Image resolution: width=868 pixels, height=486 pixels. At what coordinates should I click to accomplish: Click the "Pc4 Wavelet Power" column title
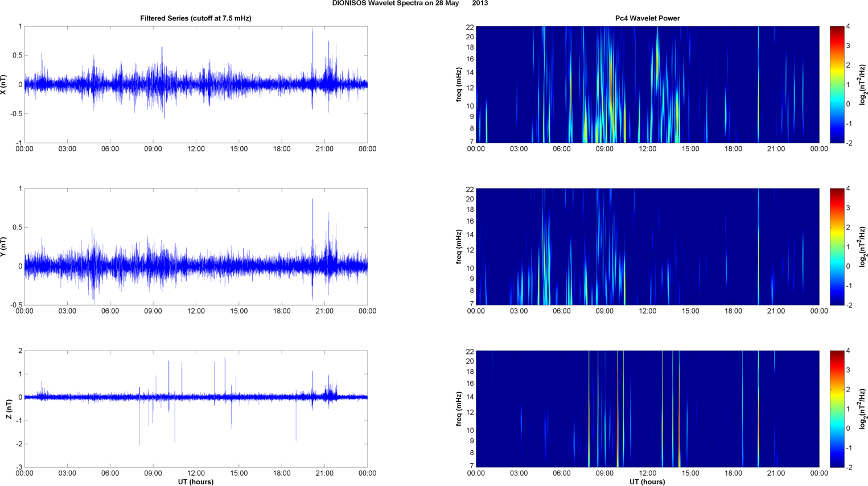point(647,18)
